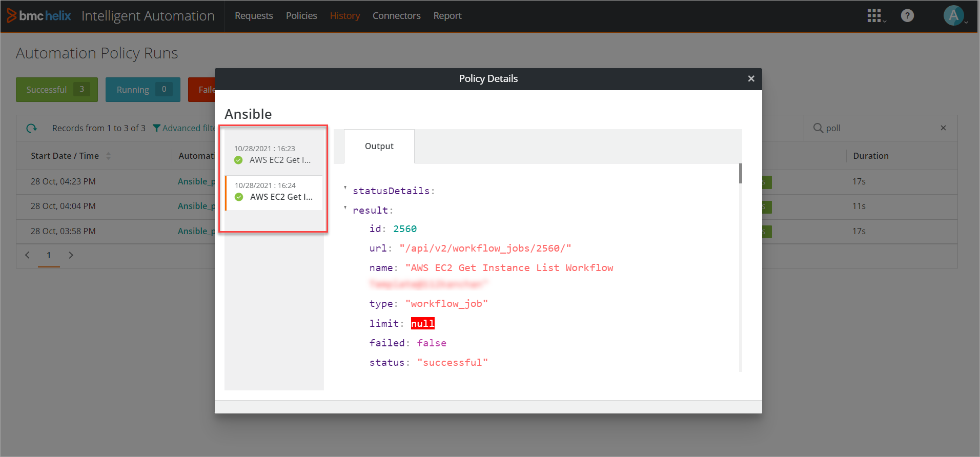
Task: Click the 28 Oct, 04:23 PM cell
Action: pyautogui.click(x=63, y=181)
